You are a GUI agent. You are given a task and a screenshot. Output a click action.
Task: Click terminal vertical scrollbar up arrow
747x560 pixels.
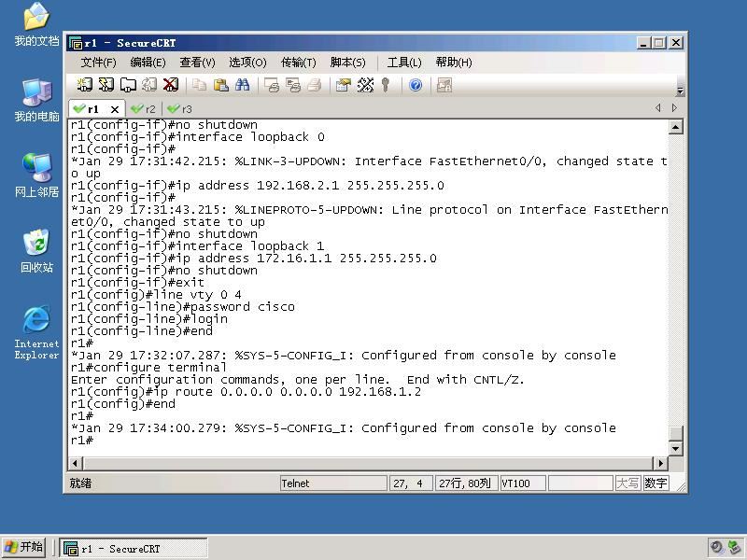point(675,127)
